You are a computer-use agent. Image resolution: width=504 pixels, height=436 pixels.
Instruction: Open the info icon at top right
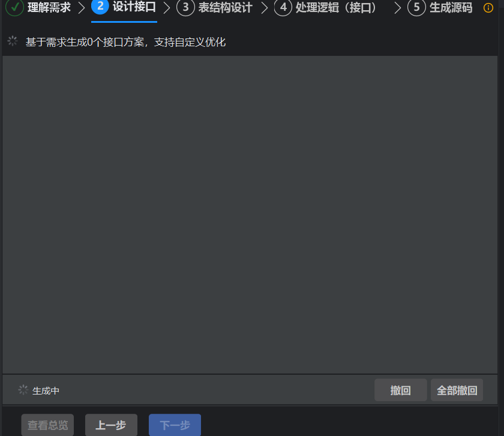click(488, 8)
